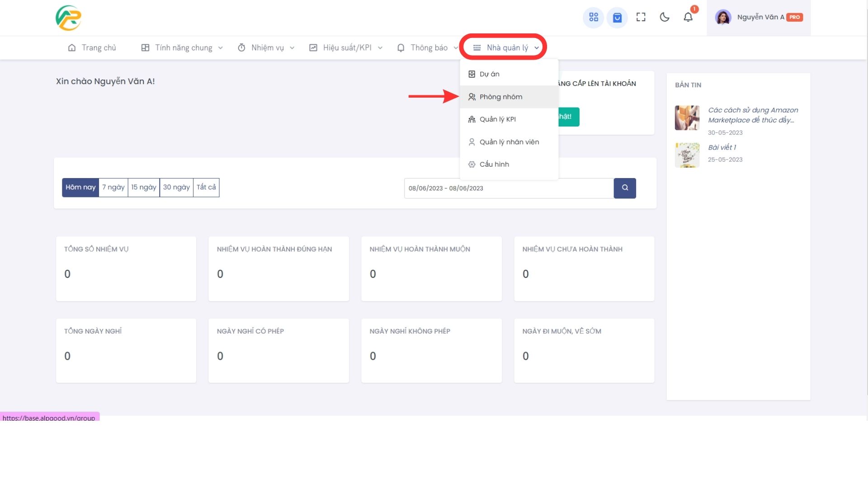Click Nhiệm vụ hoàn thành muộn card
Image resolution: width=868 pixels, height=488 pixels.
pos(431,269)
